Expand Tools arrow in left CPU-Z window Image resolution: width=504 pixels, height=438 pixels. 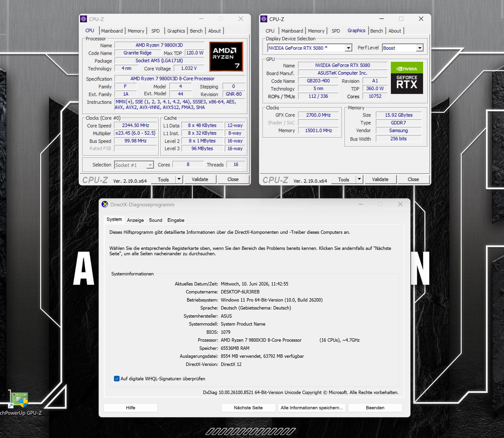[x=179, y=179]
